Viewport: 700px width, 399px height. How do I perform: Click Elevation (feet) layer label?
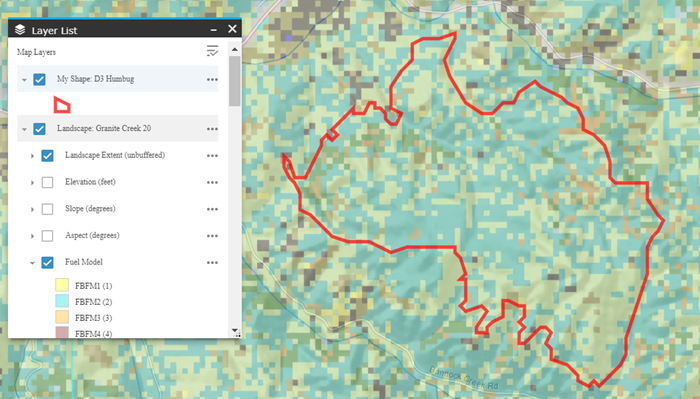90,182
